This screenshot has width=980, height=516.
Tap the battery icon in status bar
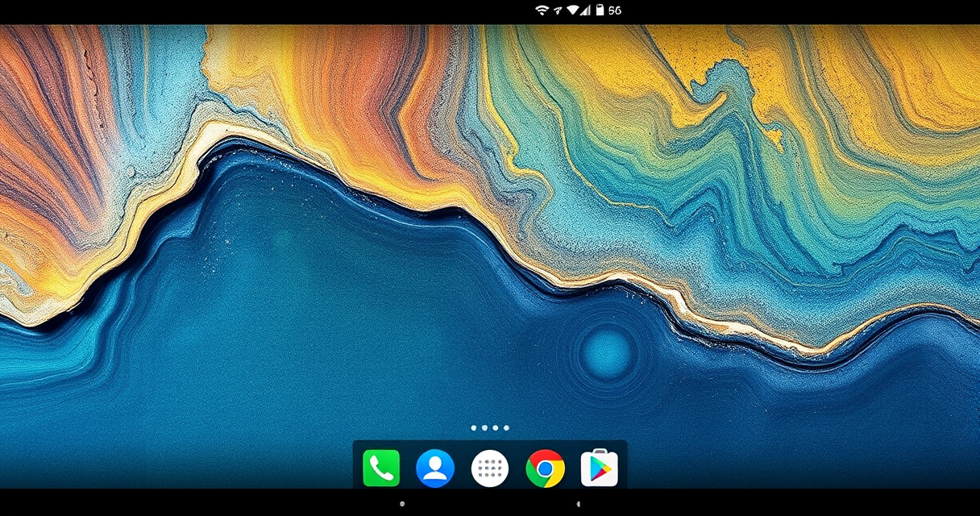click(x=600, y=10)
